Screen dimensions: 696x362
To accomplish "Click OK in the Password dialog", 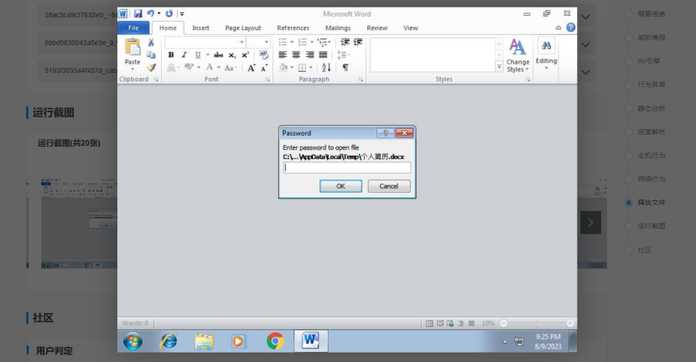I will [340, 186].
